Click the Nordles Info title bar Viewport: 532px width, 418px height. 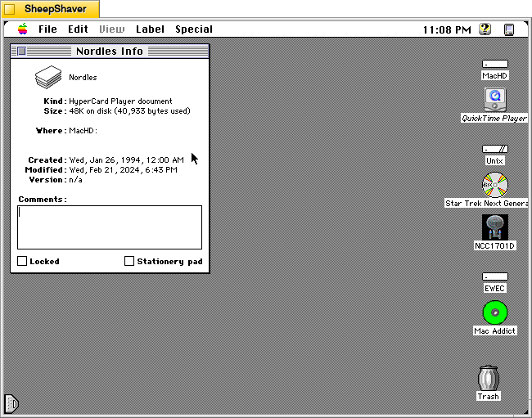pyautogui.click(x=110, y=52)
